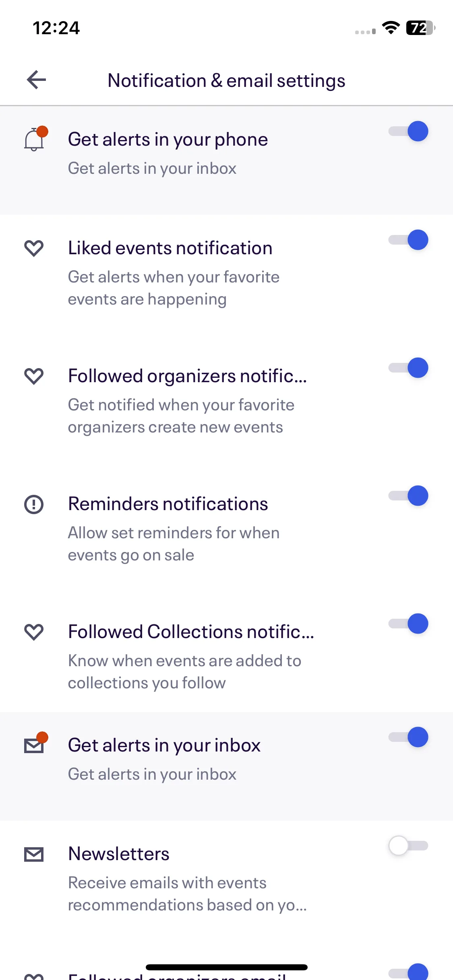Select the Reminders notifications label
The image size is (453, 980).
(x=168, y=504)
